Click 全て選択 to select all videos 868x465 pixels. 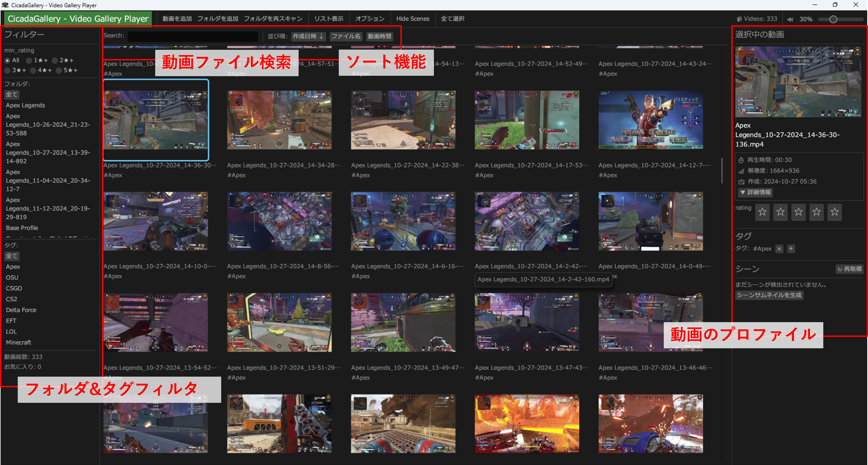pos(452,18)
